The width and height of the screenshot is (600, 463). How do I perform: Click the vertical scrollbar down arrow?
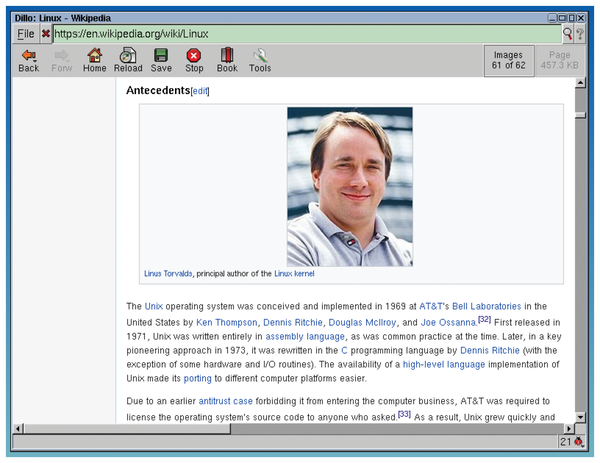click(x=580, y=417)
